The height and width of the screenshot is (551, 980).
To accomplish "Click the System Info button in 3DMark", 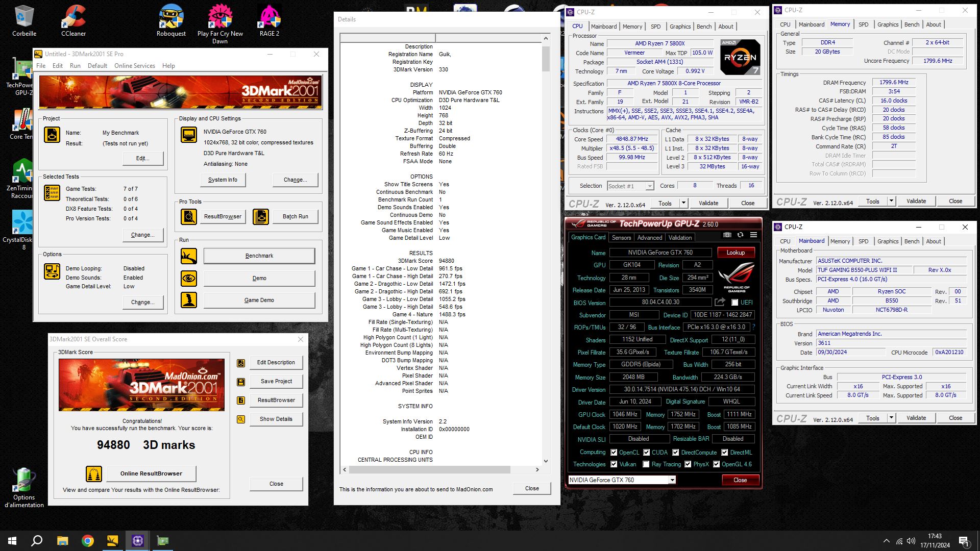I will point(223,180).
